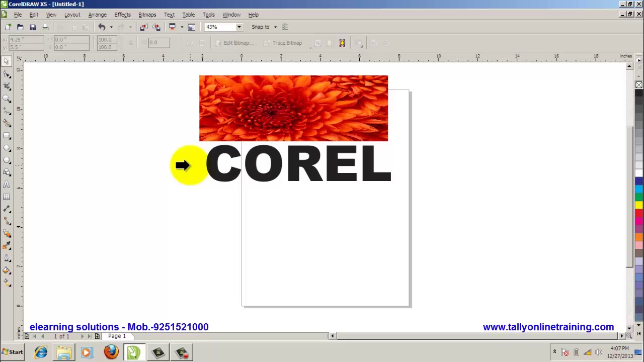The width and height of the screenshot is (644, 362).
Task: Save the document with the floppy icon
Action: [33, 27]
